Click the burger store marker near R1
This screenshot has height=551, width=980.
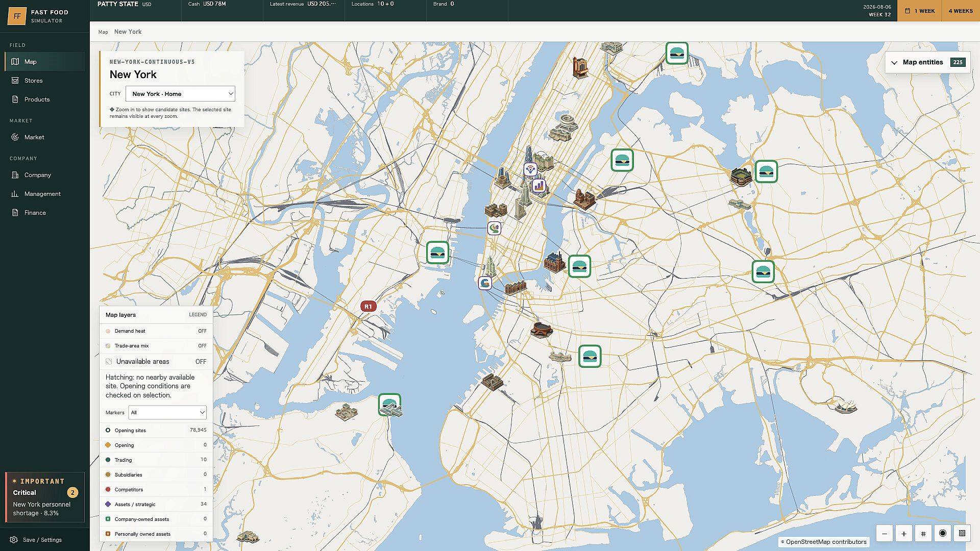tap(437, 253)
